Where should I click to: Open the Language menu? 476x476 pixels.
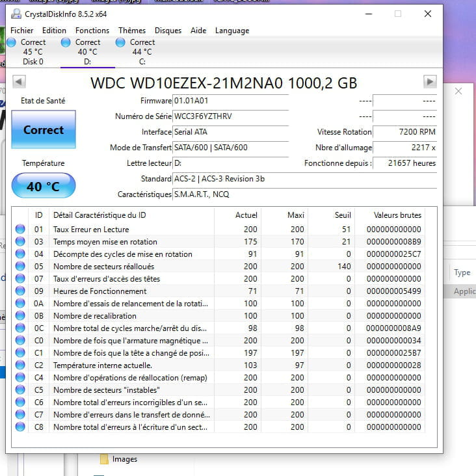[232, 31]
